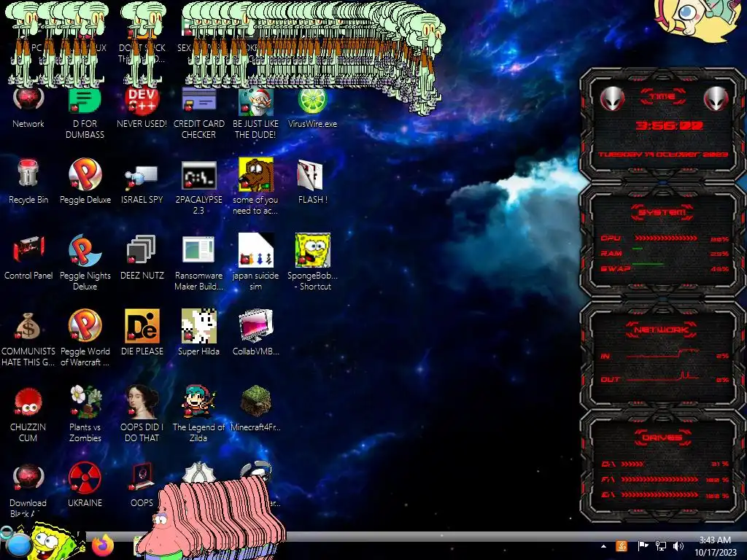This screenshot has height=560, width=747.
Task: Click the IN traffic graph
Action: click(x=662, y=354)
